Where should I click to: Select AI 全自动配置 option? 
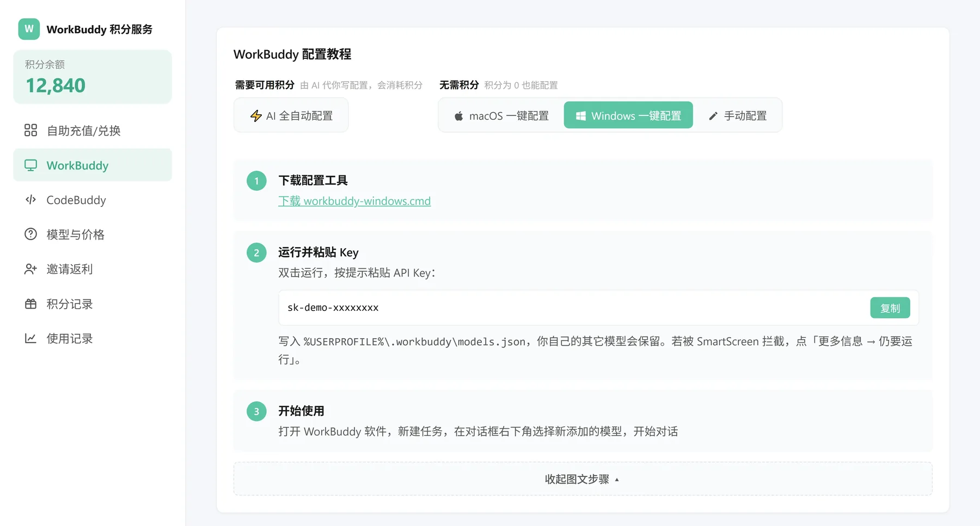(x=291, y=115)
